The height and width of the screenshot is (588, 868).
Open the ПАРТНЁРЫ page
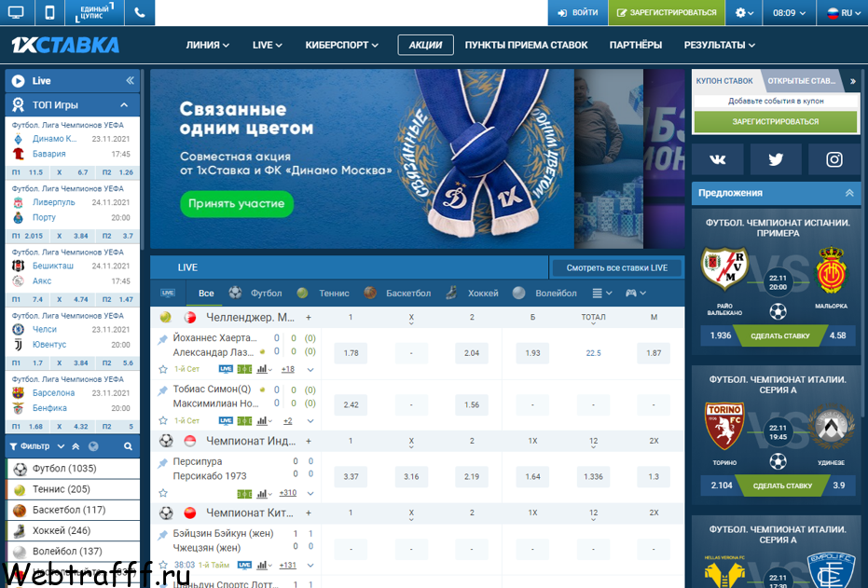point(636,45)
